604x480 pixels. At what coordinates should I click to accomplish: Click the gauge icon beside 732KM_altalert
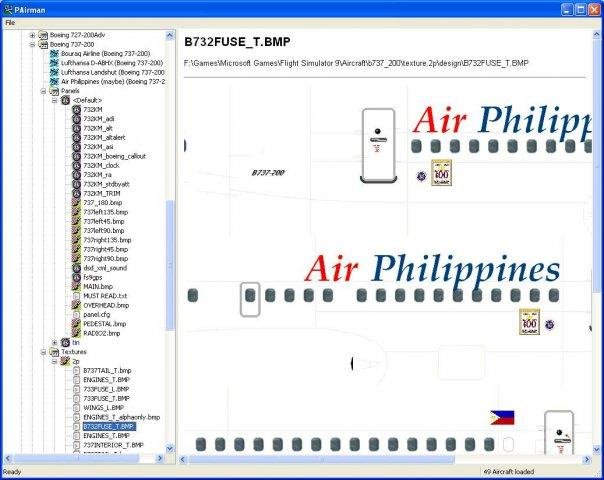(76, 138)
